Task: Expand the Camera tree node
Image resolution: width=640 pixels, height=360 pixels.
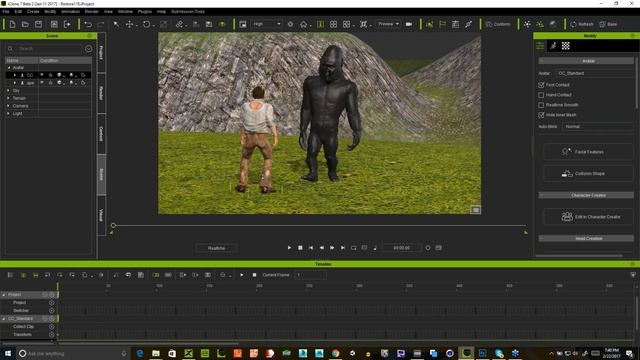Action: click(8, 106)
